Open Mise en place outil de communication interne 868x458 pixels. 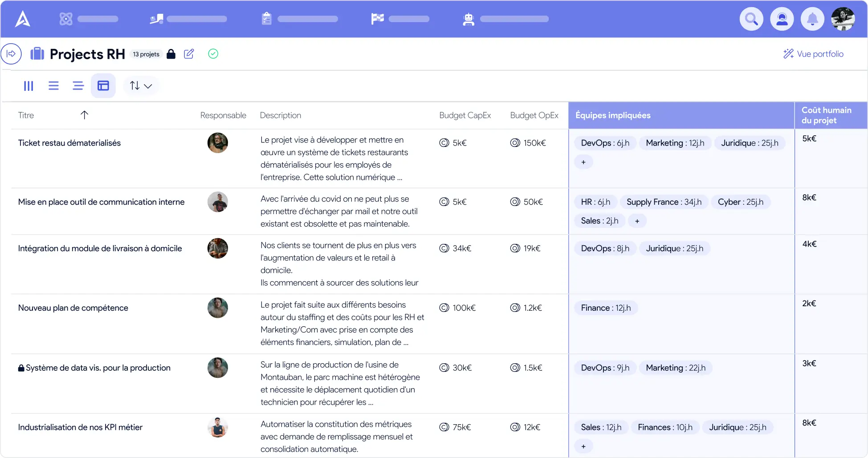coord(101,202)
